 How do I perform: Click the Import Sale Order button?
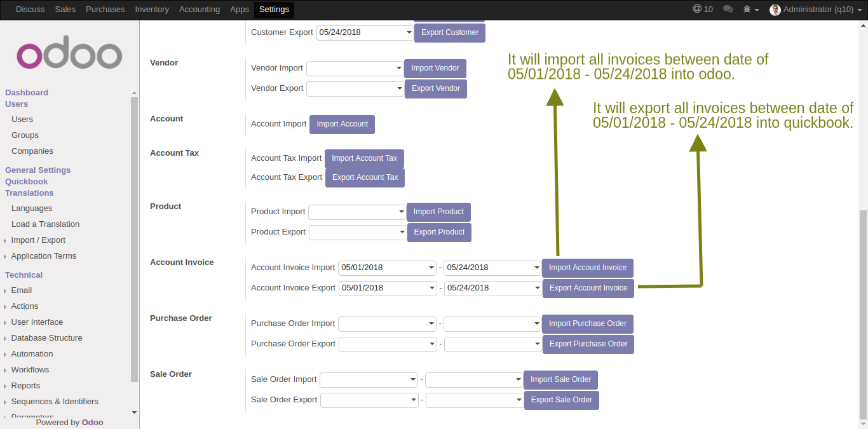561,379
